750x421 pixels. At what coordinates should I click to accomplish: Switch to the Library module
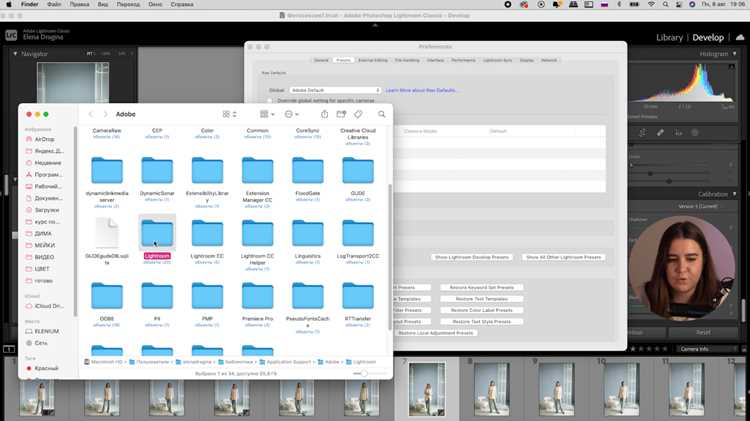669,37
